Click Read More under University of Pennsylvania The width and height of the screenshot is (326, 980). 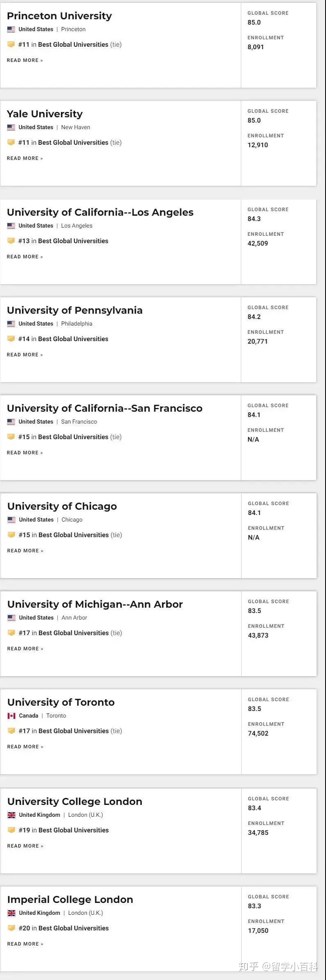coord(25,355)
